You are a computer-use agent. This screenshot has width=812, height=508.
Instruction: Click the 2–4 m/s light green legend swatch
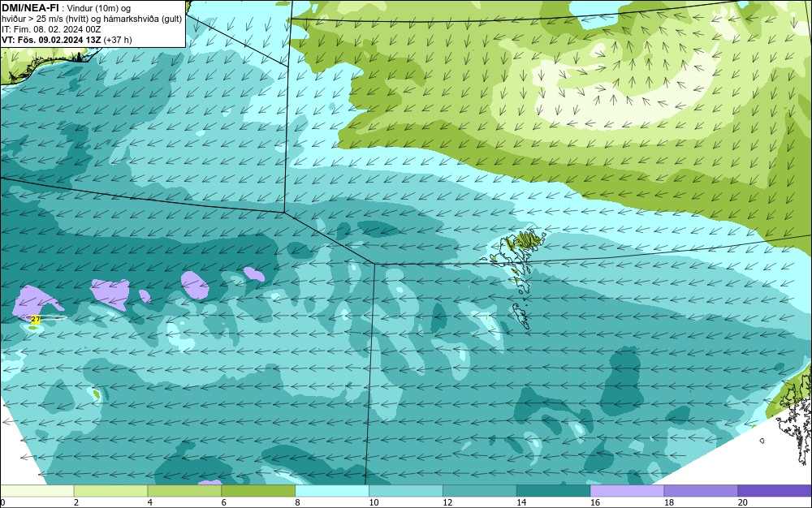coord(110,491)
